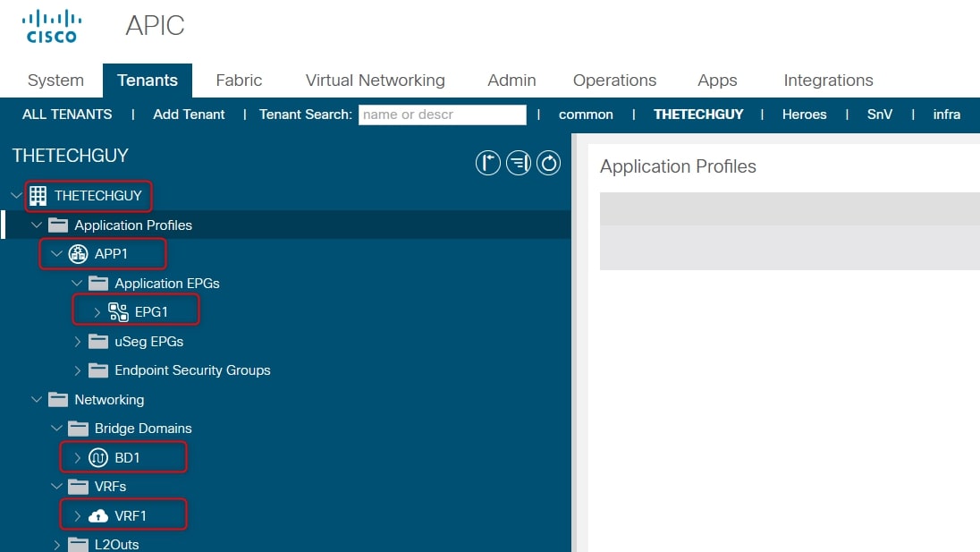
Task: Open the Fabric tab
Action: coord(239,81)
